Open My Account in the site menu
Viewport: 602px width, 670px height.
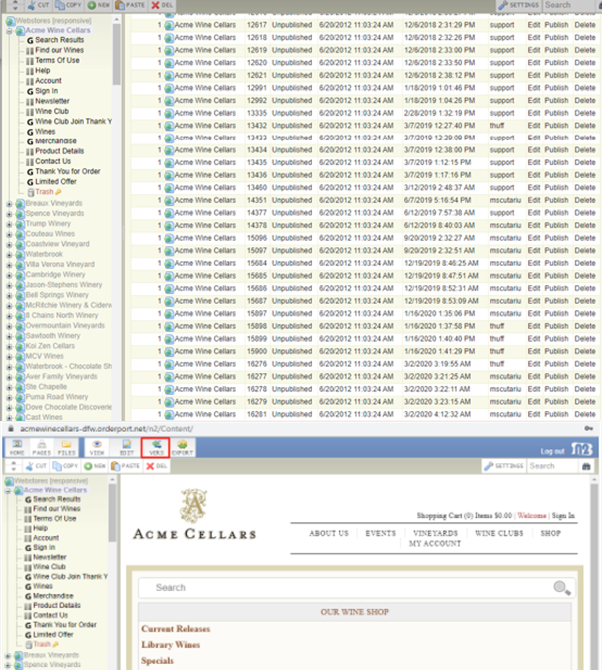pyautogui.click(x=435, y=544)
